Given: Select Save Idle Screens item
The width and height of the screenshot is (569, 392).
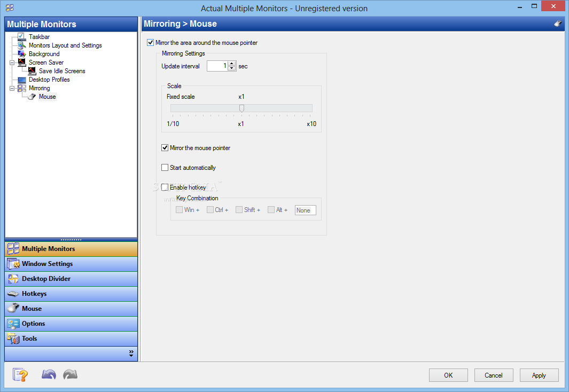Looking at the screenshot, I should point(62,71).
